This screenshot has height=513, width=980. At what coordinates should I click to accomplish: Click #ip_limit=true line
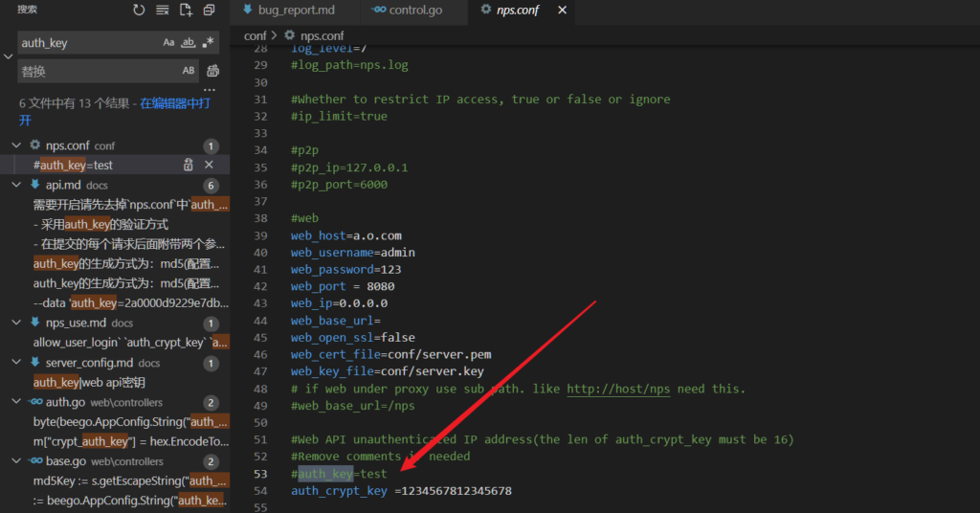[339, 116]
